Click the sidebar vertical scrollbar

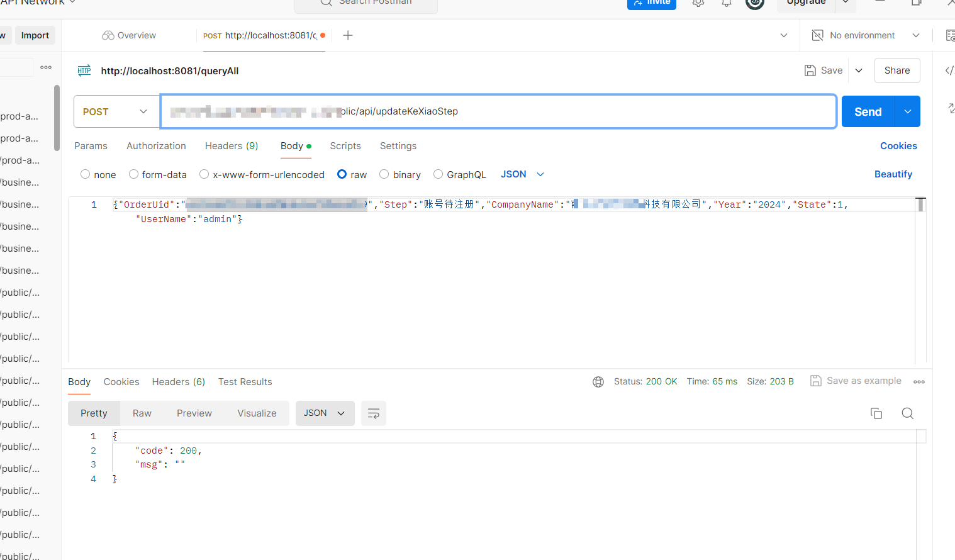point(57,118)
